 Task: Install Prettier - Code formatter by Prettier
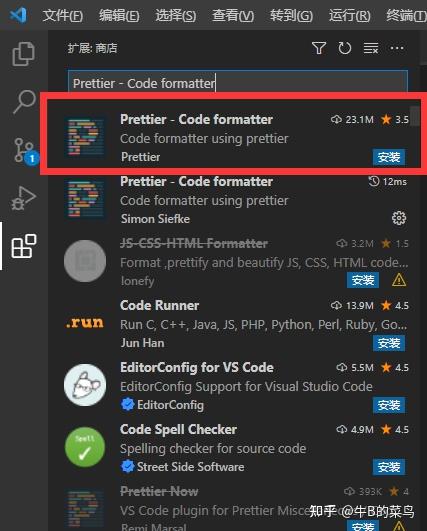[x=389, y=157]
